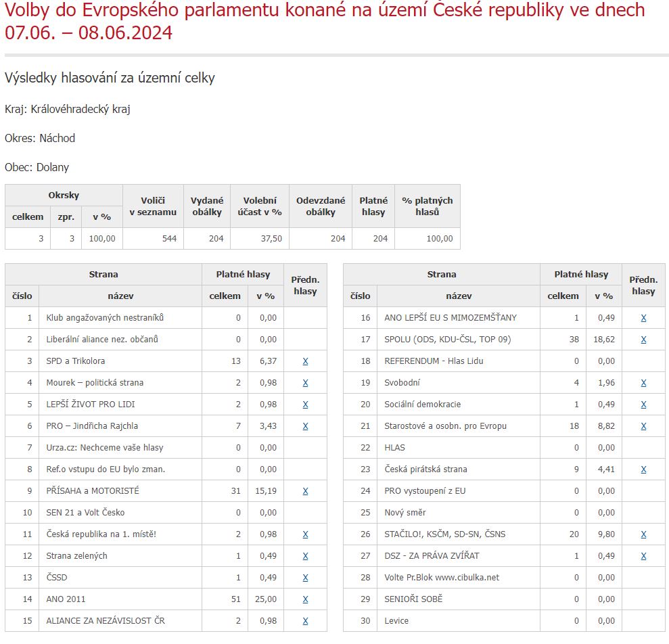Open PŘÍSAHA a MOTORISTÉ preferential votes link
Viewport: 669px width, 644px height.
305,491
